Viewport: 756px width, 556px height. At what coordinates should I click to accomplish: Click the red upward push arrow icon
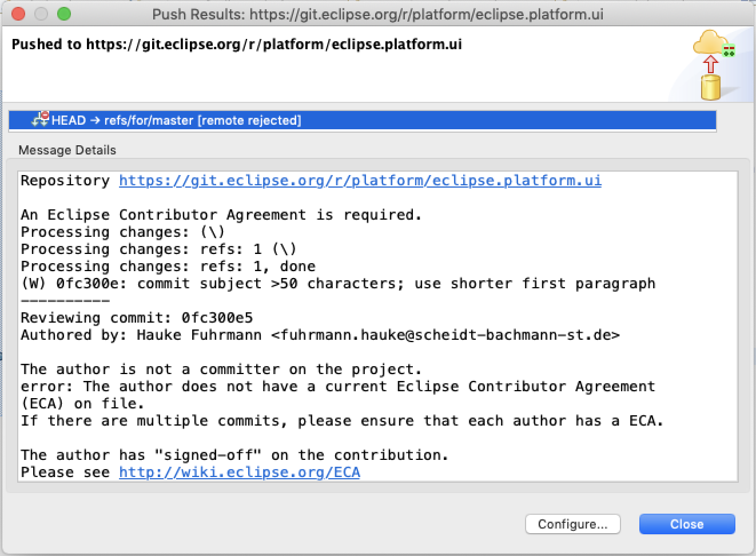pos(710,63)
